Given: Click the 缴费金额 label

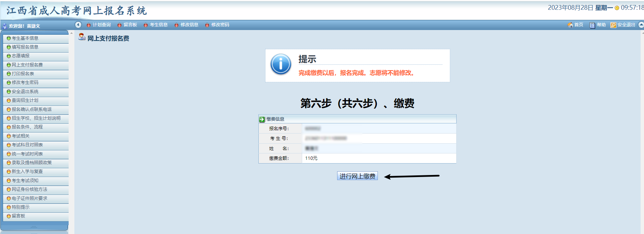Looking at the screenshot, I should 279,158.
